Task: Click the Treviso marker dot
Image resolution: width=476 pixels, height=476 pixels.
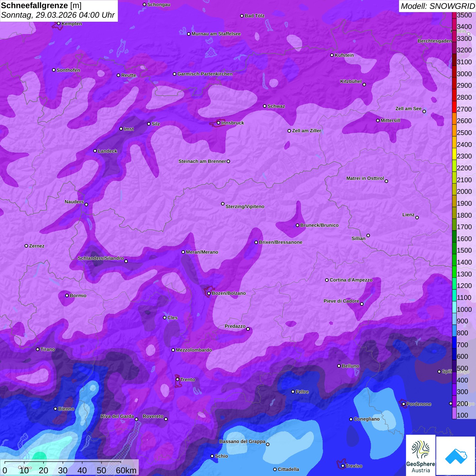Action: point(343,466)
